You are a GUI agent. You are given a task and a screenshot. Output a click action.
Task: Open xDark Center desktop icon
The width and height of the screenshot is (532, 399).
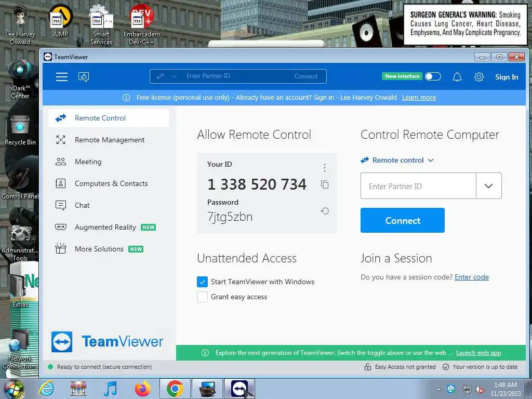(x=20, y=79)
